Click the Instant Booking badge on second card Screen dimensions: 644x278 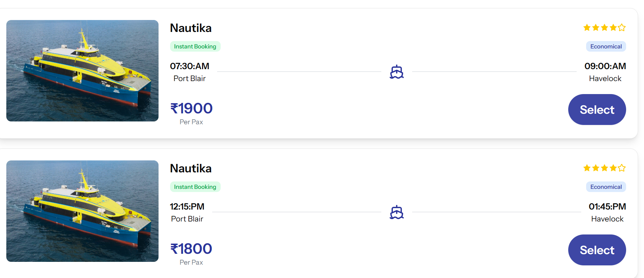[x=195, y=187]
